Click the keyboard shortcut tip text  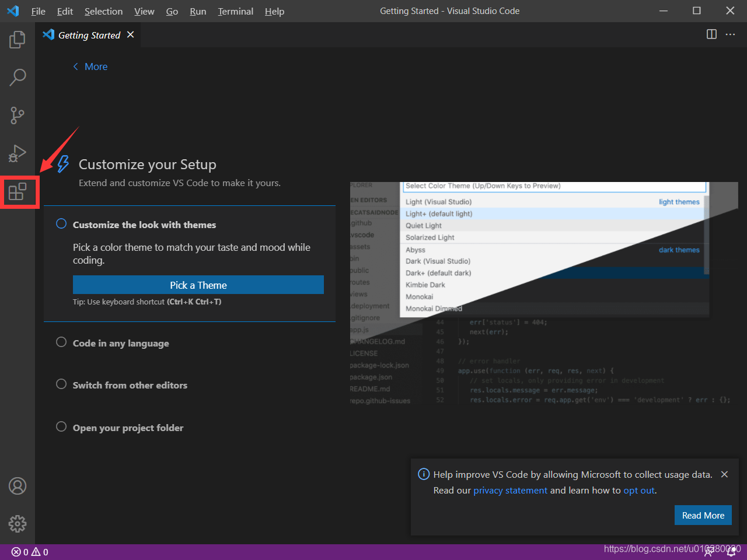(x=147, y=302)
